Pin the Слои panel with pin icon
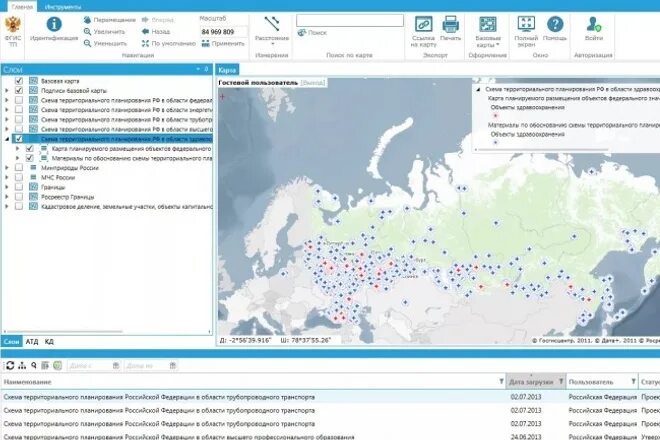 tap(206, 69)
